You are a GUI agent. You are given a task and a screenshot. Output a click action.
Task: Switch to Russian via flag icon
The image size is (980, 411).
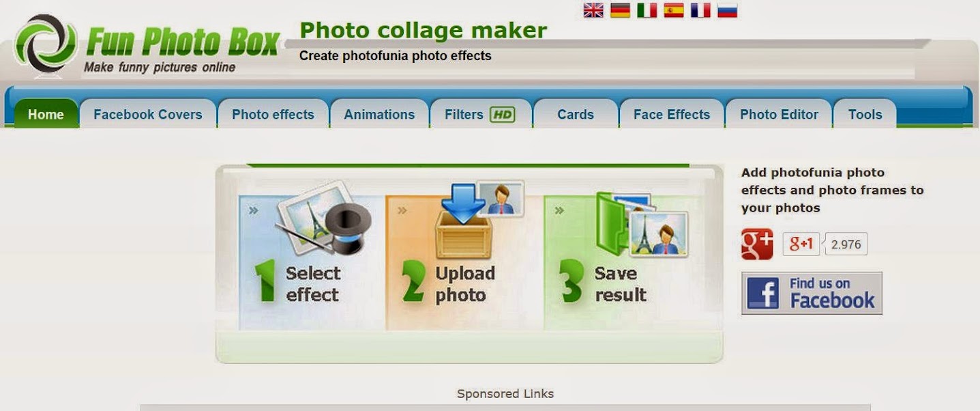[727, 10]
